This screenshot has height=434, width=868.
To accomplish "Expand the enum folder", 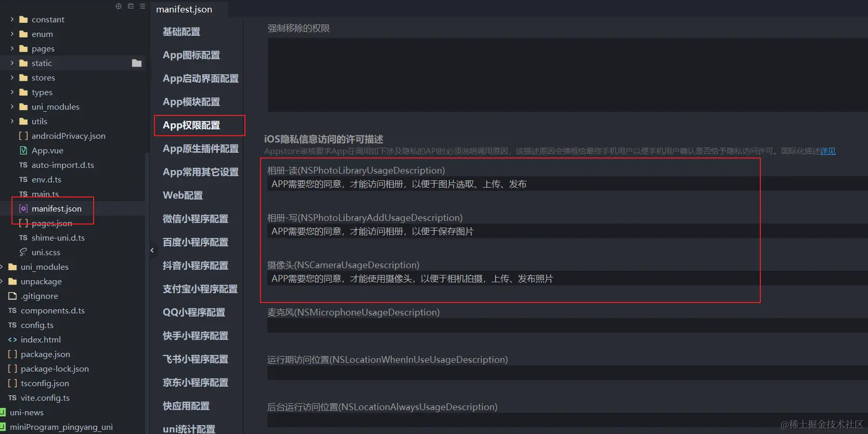I will point(12,34).
